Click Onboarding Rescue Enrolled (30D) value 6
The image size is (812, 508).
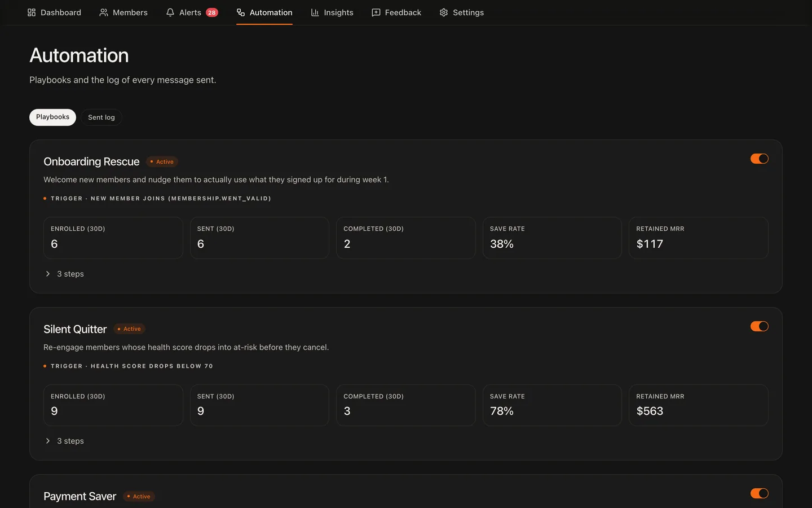click(x=54, y=244)
